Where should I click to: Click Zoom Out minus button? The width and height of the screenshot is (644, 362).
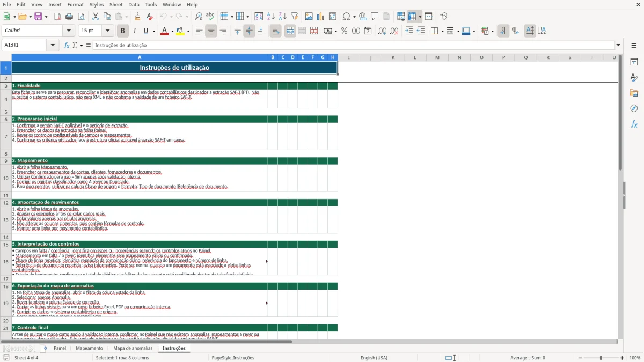point(580,358)
